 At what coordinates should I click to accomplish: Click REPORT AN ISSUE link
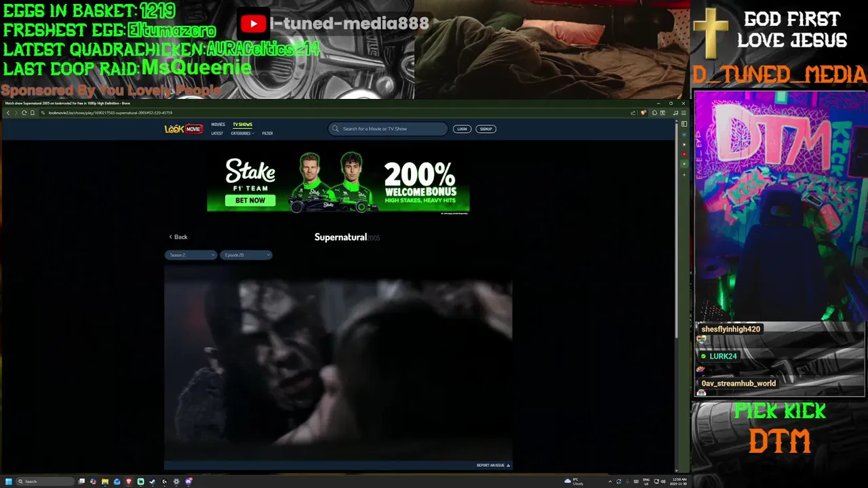coord(493,466)
